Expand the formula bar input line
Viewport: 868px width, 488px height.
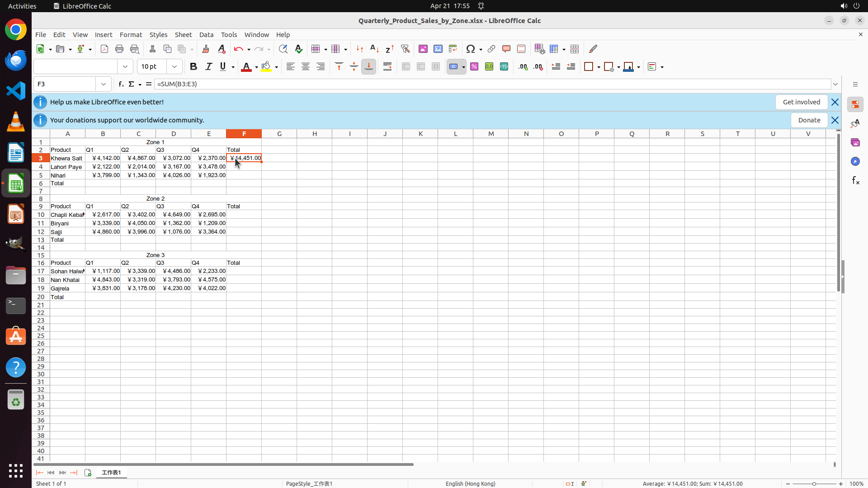835,84
